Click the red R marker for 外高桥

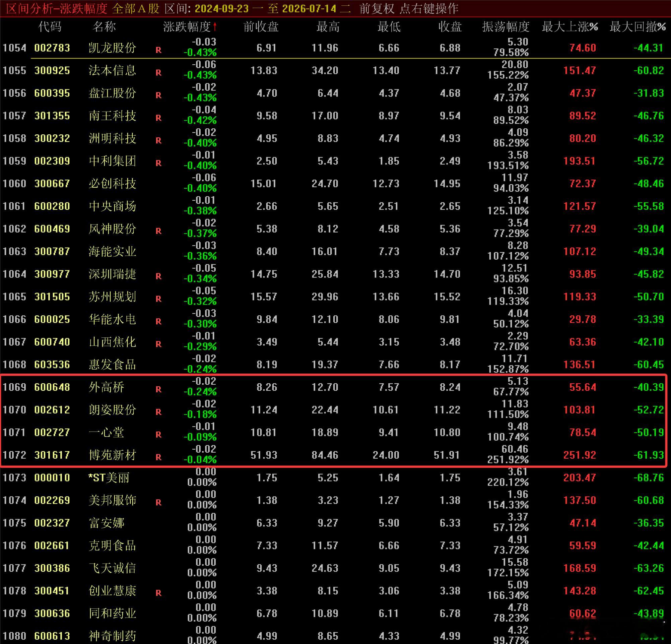[158, 389]
